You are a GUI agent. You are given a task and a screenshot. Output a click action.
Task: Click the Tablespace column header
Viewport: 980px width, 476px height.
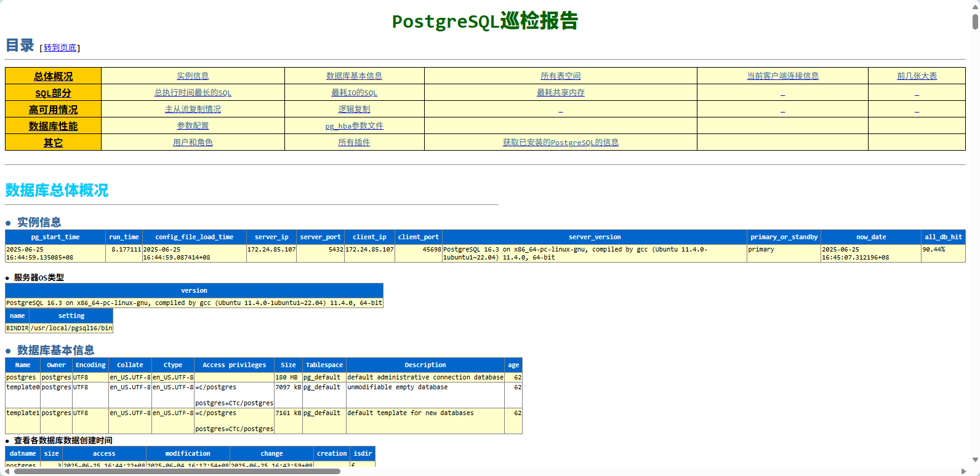324,365
